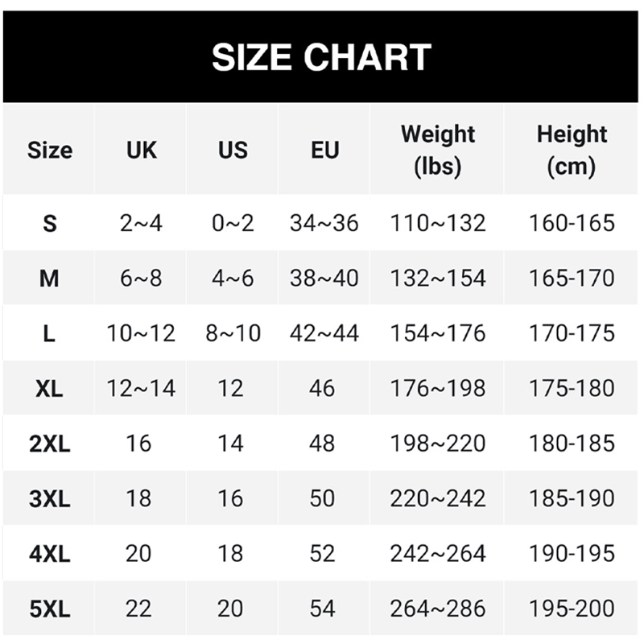The width and height of the screenshot is (644, 644).
Task: Select the 3XL size row label
Action: [49, 499]
